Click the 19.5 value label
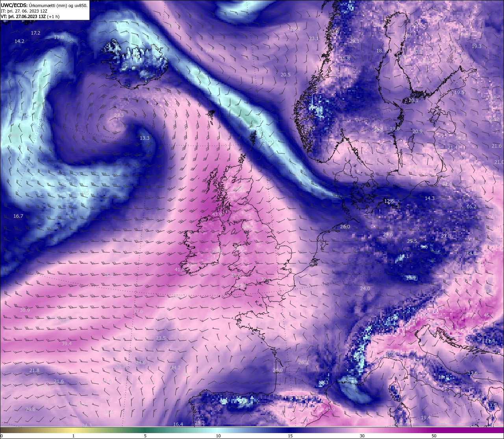This screenshot has width=504, height=439. pyautogui.click(x=460, y=93)
